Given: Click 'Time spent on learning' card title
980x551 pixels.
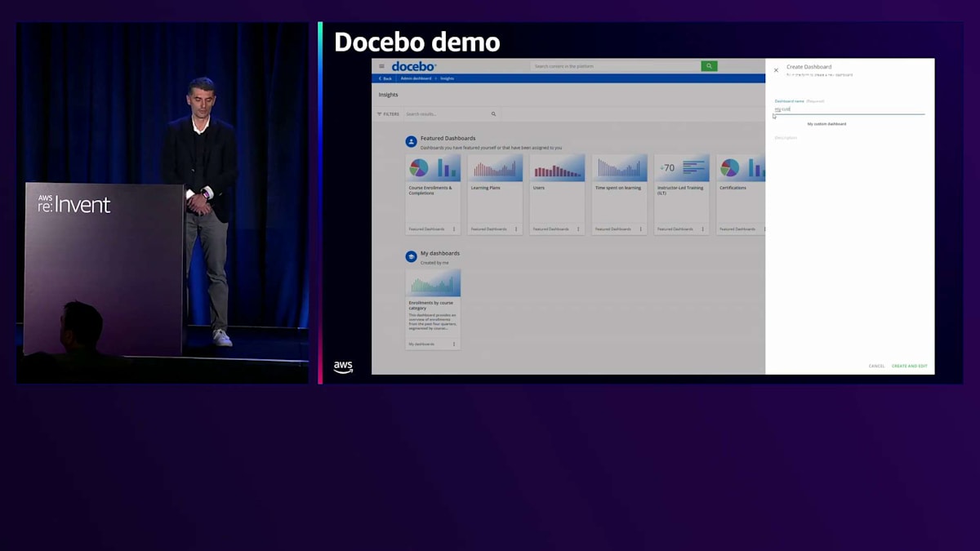Looking at the screenshot, I should [618, 188].
